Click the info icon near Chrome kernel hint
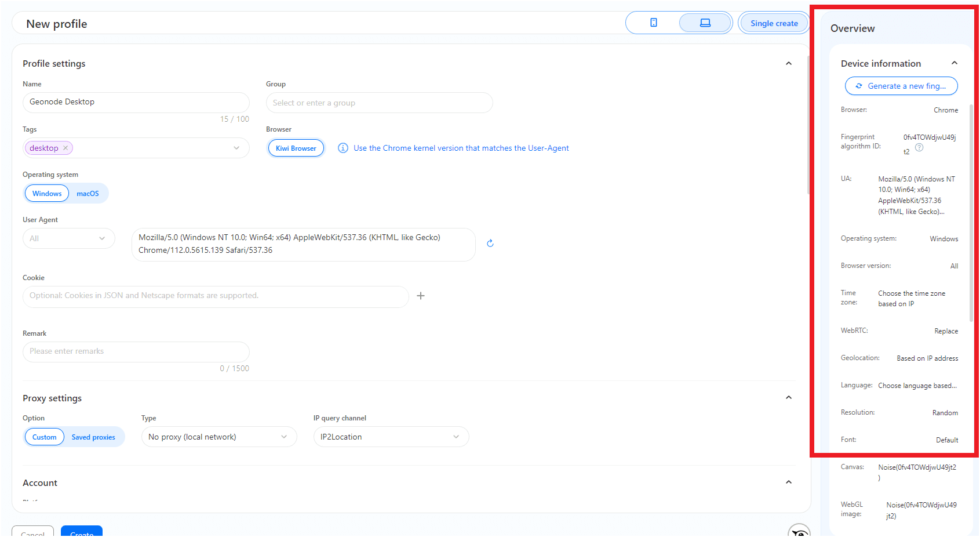The height and width of the screenshot is (537, 980). tap(343, 148)
